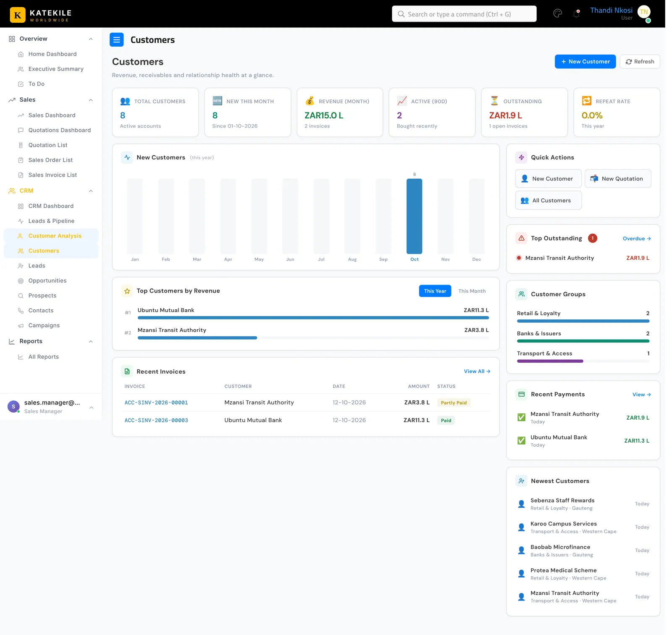Viewport: 672px width, 635px height.
Task: Click the blue New Customer button
Action: point(585,62)
